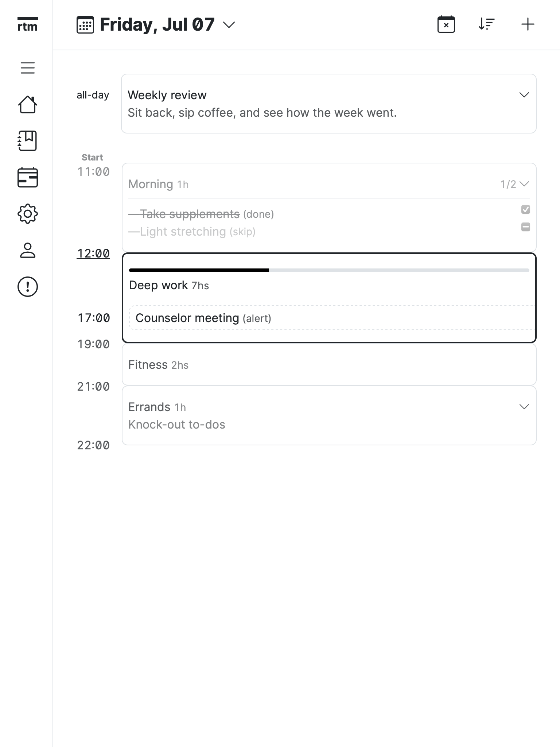
Task: Expand the Errands block chevron
Action: tap(524, 407)
